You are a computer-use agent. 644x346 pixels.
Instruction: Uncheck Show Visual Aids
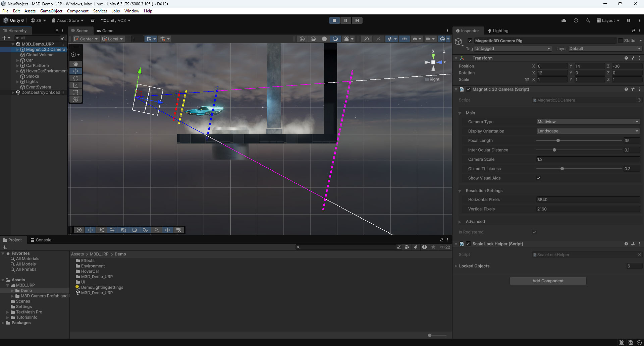539,178
